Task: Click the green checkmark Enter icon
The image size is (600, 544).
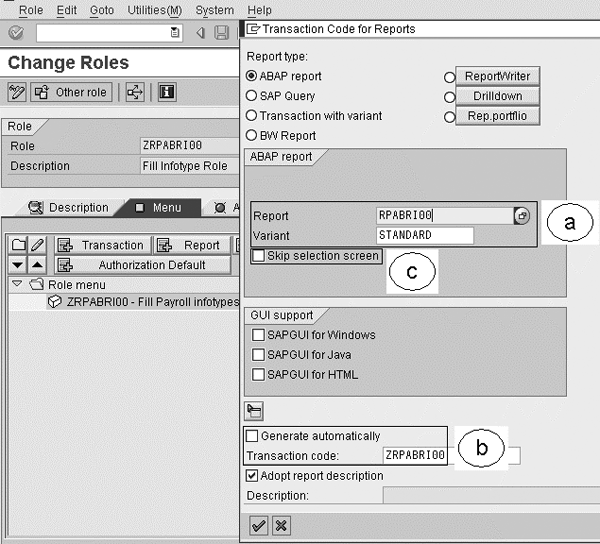Action: [15, 33]
